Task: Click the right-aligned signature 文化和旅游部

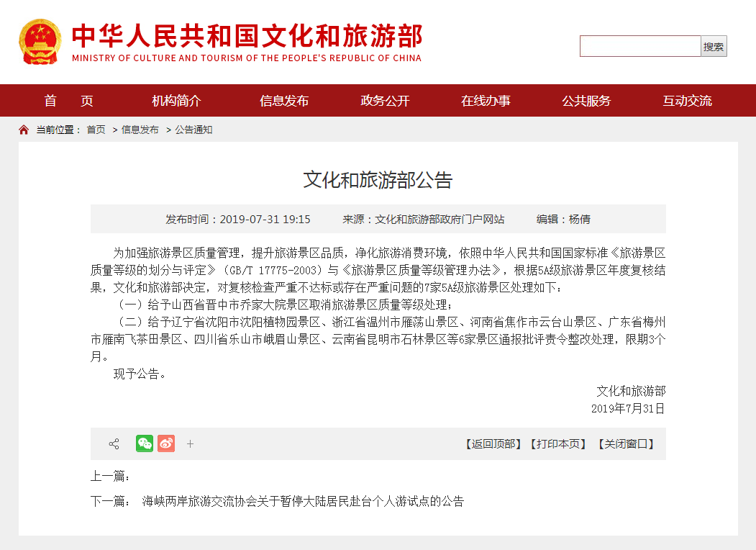Action: [631, 392]
